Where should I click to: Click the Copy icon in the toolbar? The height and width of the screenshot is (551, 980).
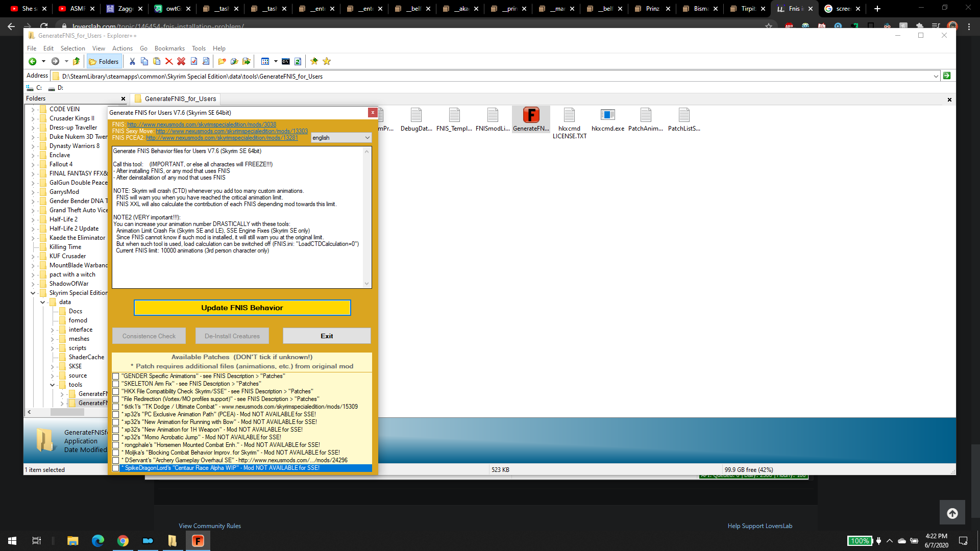coord(144,61)
